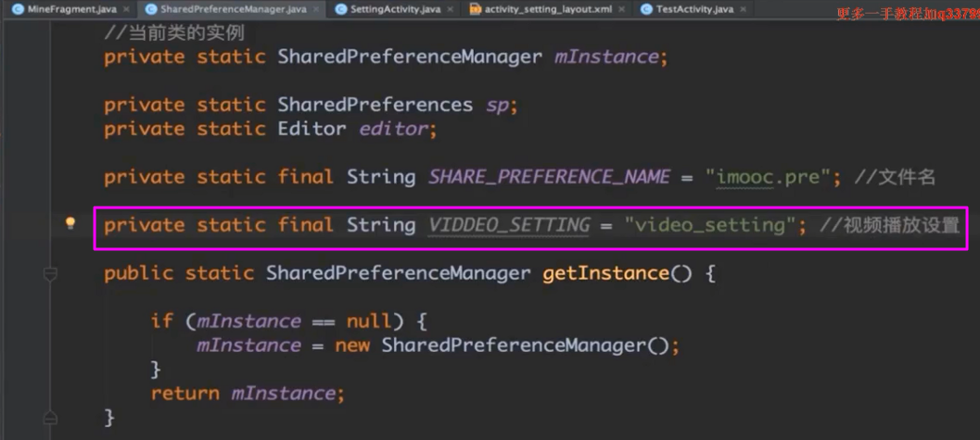Select the SharedPreferenceManager.java tab
Screen dimensions: 980x440
233,9
